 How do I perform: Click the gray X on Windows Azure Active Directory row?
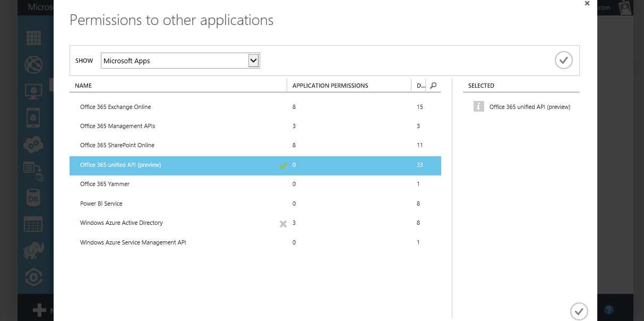(x=283, y=224)
